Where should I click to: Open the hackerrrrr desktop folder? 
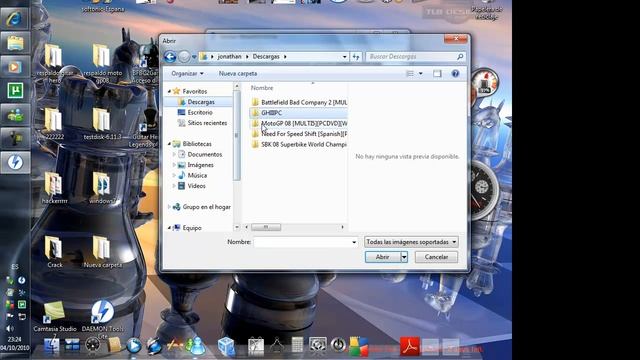[x=54, y=187]
